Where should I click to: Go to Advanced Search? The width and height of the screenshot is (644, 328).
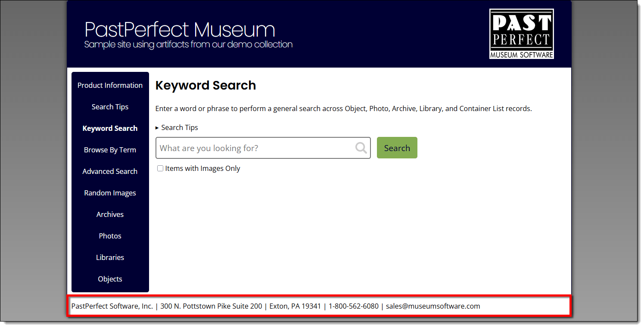click(110, 171)
